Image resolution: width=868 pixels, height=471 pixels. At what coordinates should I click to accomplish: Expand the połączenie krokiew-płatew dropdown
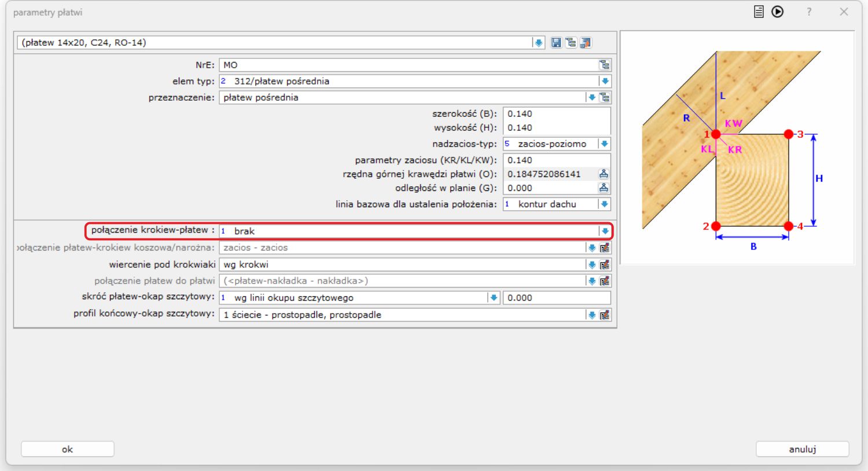(605, 231)
